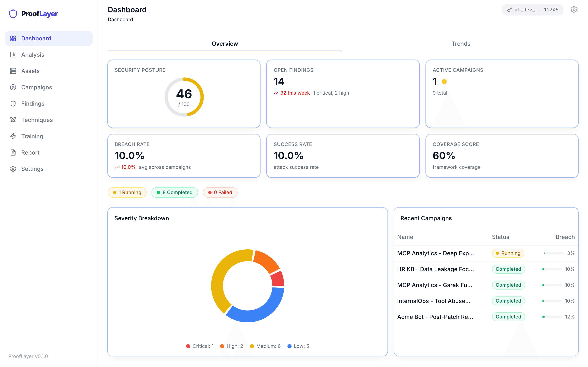
Task: Click the pl_dev_...12345 API key chip
Action: [x=533, y=10]
